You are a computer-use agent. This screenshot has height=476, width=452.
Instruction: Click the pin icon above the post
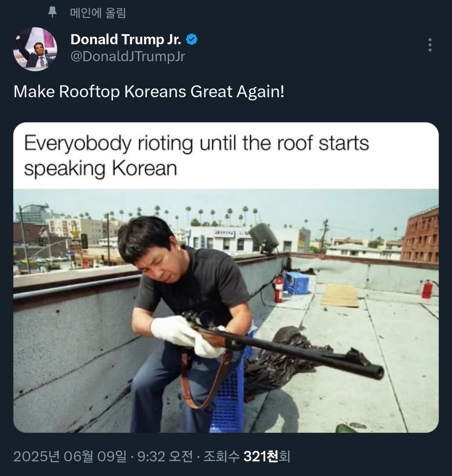(52, 13)
